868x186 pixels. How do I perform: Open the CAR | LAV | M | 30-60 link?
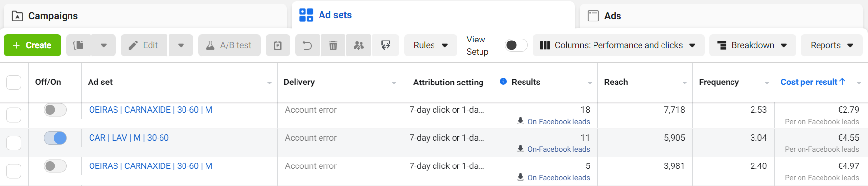tap(129, 138)
